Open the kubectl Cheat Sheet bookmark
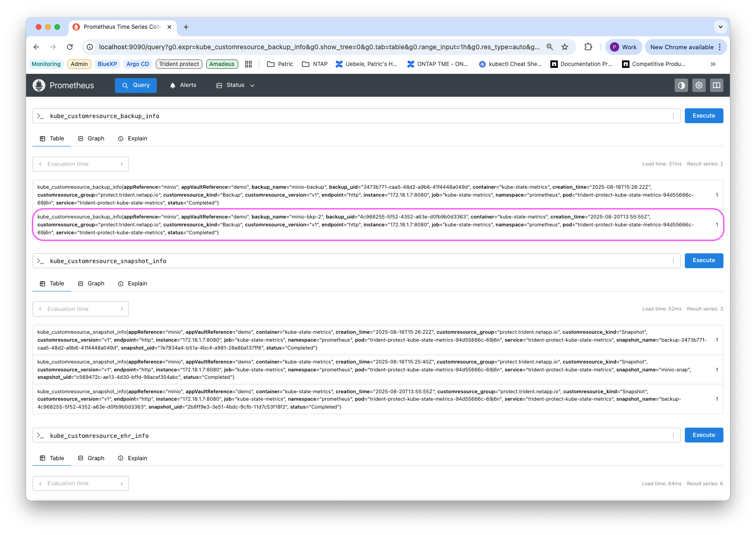The width and height of the screenshot is (756, 535). coord(510,64)
